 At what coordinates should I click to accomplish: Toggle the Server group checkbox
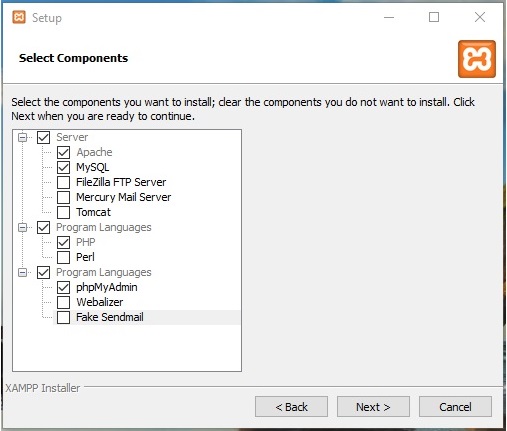(43, 137)
